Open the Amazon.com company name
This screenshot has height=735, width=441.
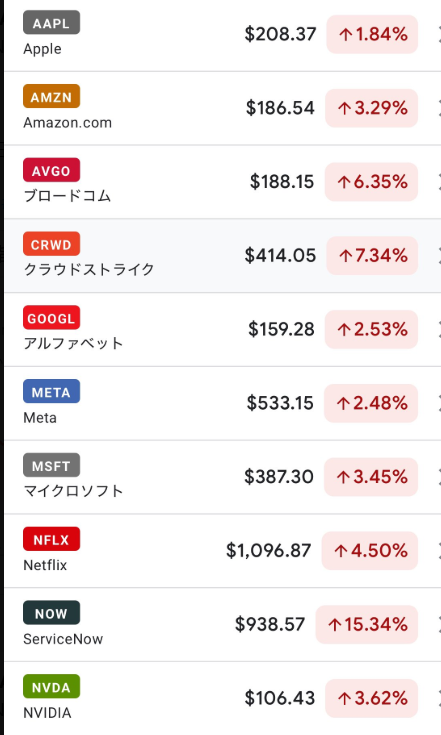click(x=67, y=123)
